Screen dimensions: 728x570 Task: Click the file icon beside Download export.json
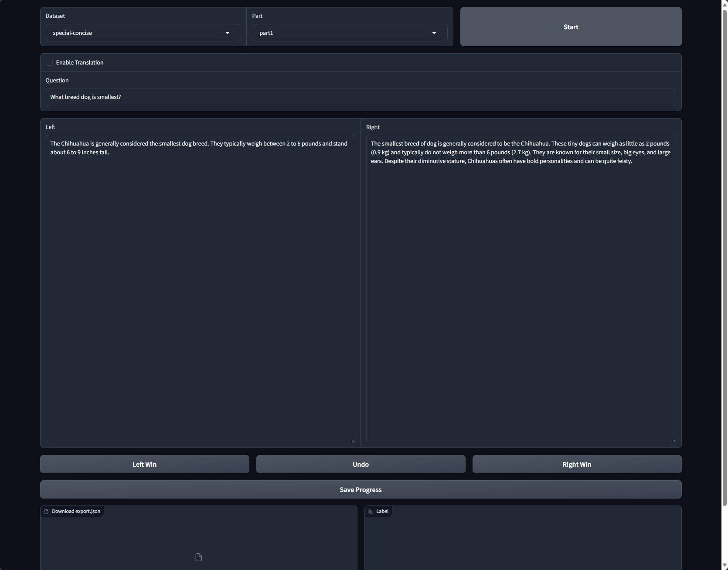click(x=46, y=512)
